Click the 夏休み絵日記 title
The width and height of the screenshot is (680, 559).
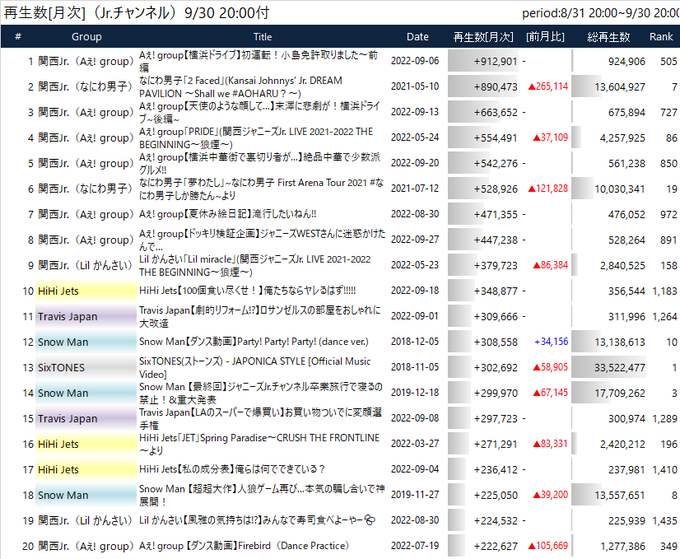pyautogui.click(x=228, y=214)
